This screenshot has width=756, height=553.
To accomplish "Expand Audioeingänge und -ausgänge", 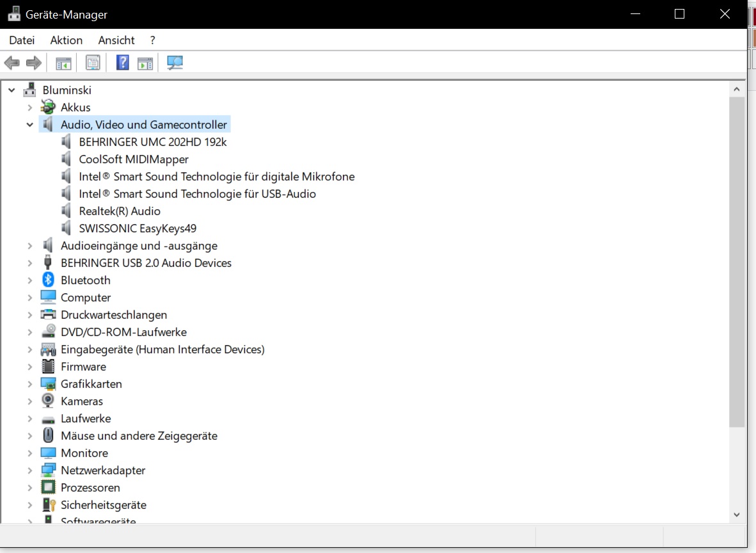I will click(30, 246).
